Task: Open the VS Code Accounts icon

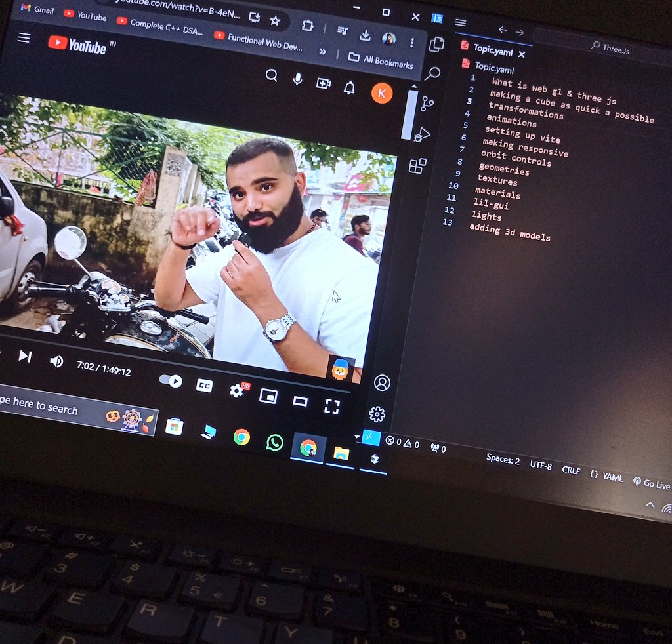Action: pyautogui.click(x=382, y=383)
